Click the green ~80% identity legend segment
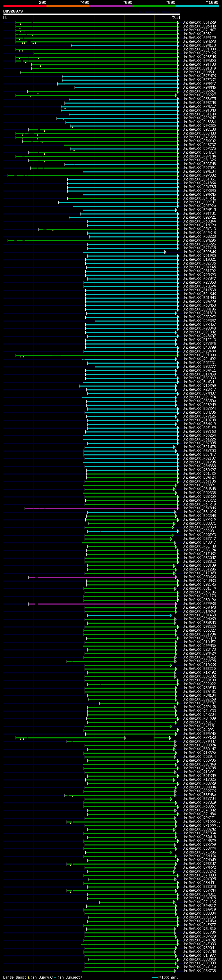Viewport: 222px width, 980px height. pyautogui.click(x=154, y=6)
